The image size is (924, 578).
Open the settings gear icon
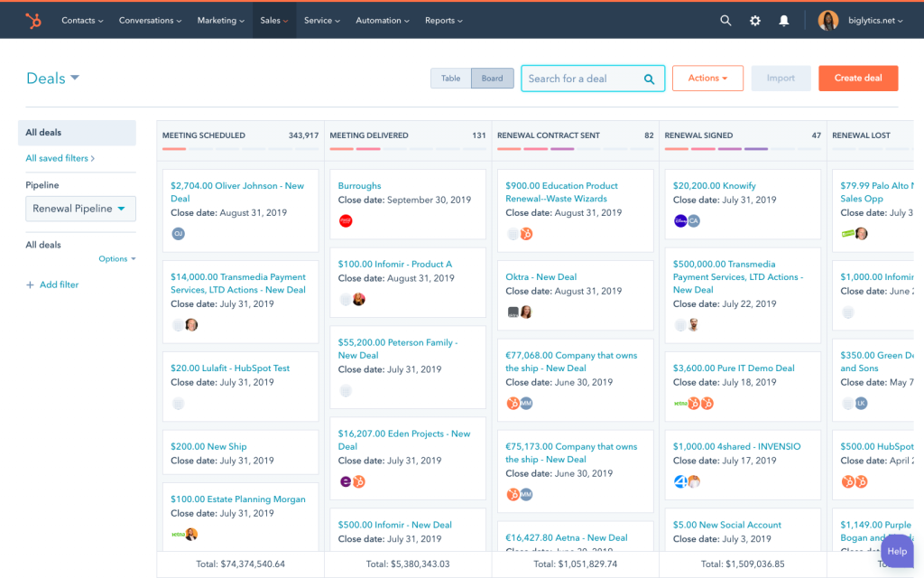click(x=755, y=21)
